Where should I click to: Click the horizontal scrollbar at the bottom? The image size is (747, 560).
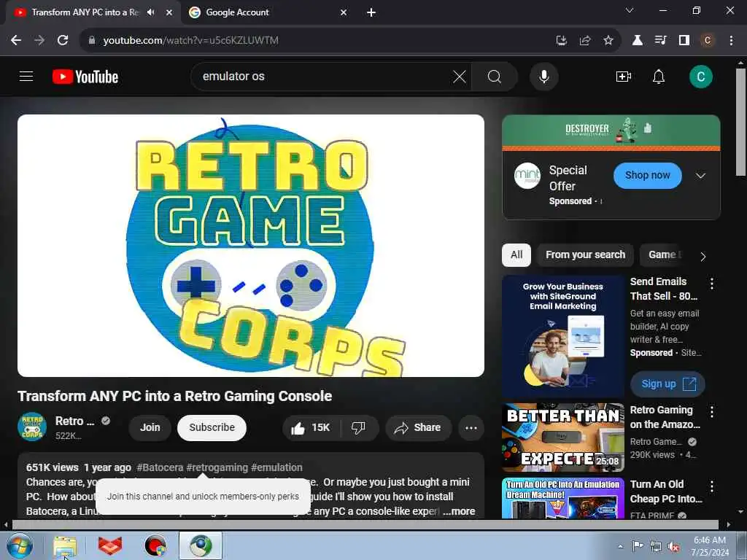pyautogui.click(x=365, y=524)
